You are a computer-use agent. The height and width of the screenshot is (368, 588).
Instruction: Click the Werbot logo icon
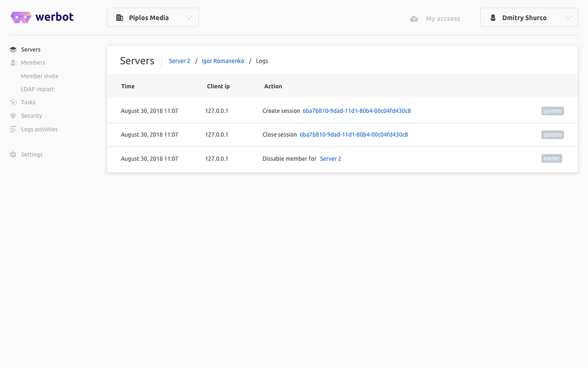pos(21,18)
